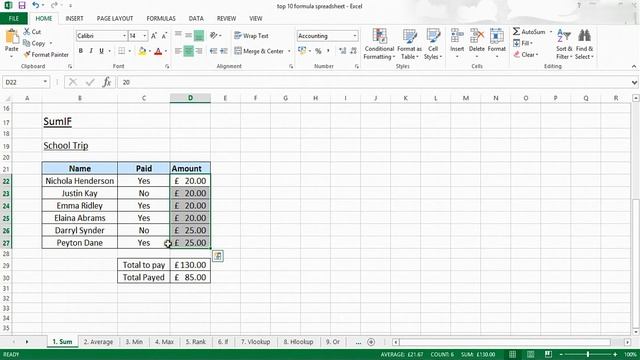Decrease font size with the smaller A icon
The height and width of the screenshot is (360, 640).
[164, 36]
